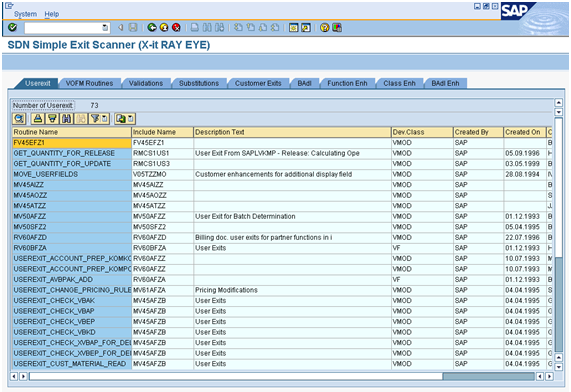Viewport: 571px width, 392px height.
Task: Click the Find binoculars icon in the main toolbar
Action: 207,27
